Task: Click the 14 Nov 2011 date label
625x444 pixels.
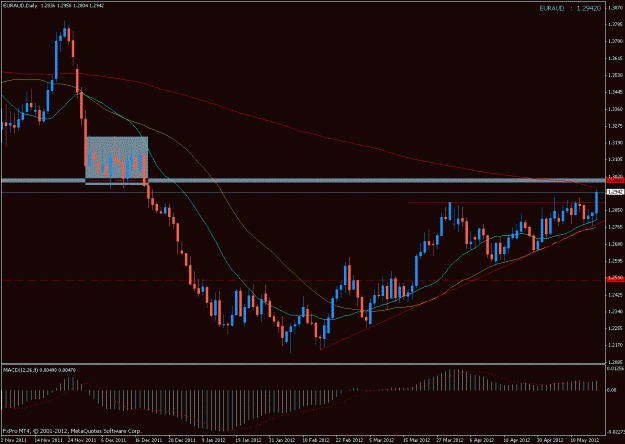Action: 48,440
